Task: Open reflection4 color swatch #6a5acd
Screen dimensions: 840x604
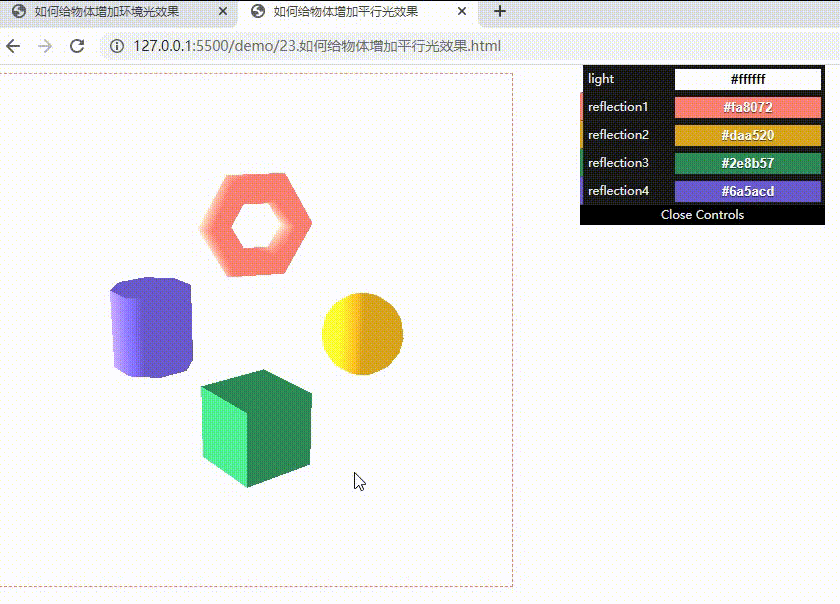Action: 747,191
